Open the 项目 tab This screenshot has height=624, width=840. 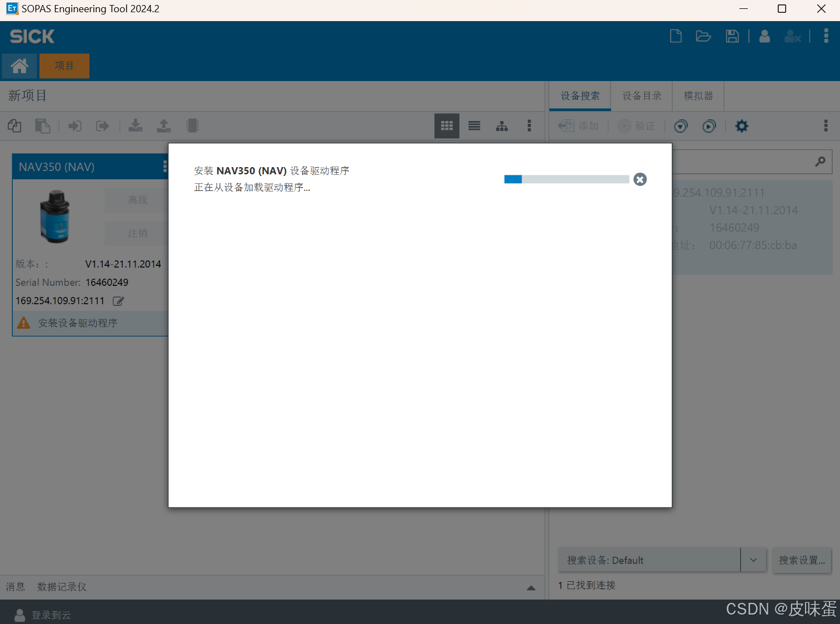(64, 66)
